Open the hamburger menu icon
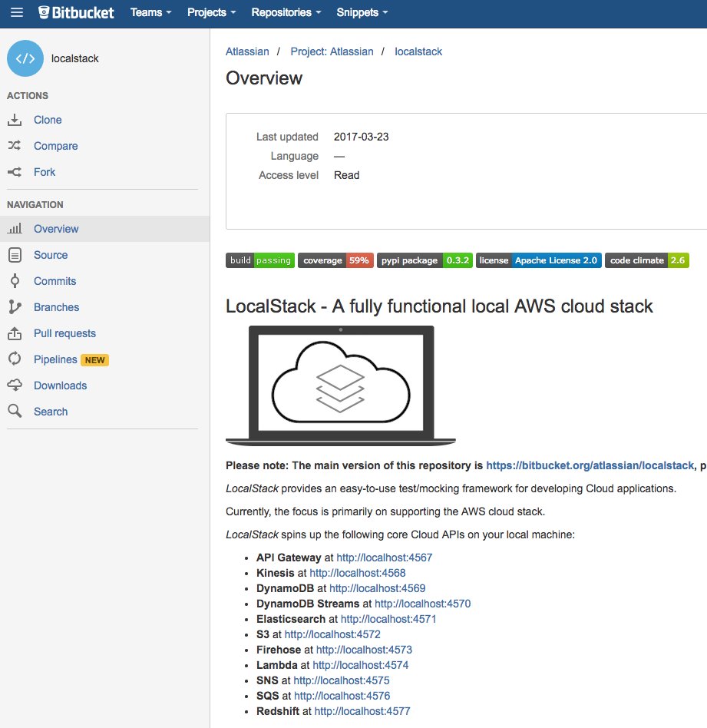This screenshot has width=707, height=728. click(17, 12)
